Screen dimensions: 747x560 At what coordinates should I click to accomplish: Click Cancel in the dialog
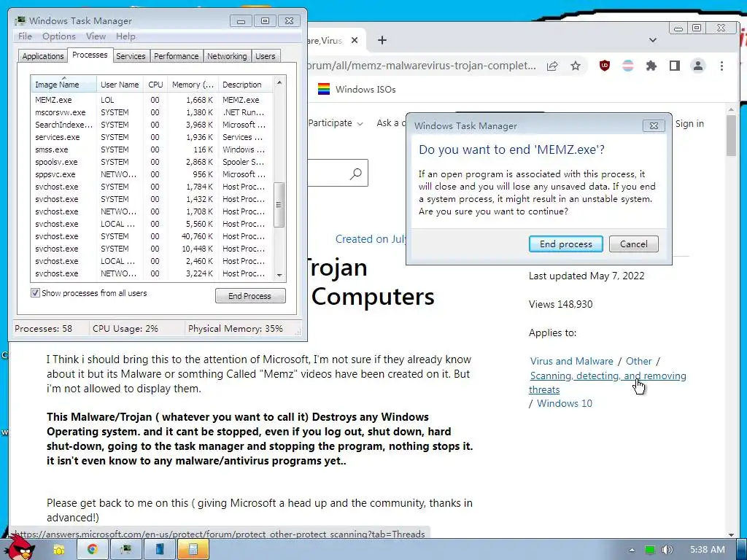(634, 244)
